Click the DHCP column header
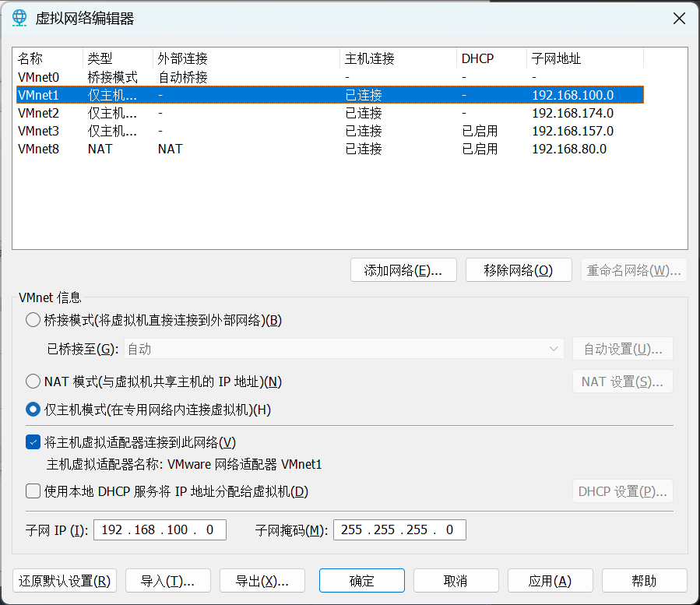This screenshot has height=605, width=700. (491, 58)
